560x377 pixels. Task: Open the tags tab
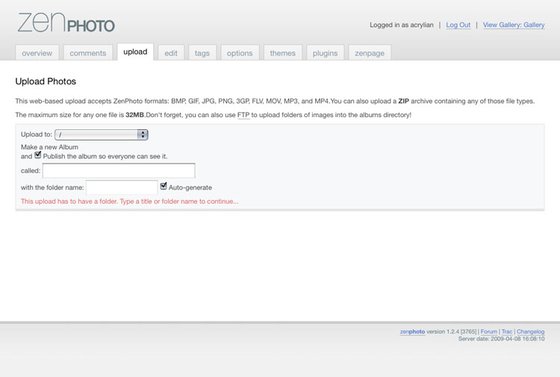click(x=202, y=53)
